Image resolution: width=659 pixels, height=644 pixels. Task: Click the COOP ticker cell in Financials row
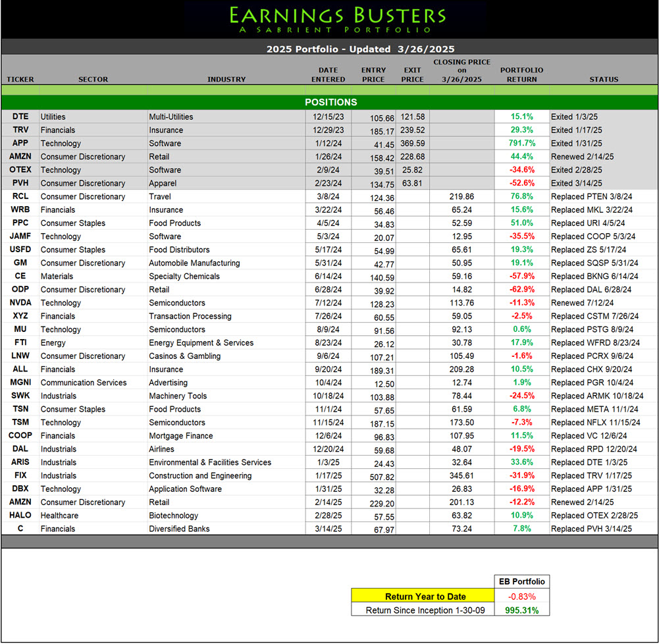20,435
